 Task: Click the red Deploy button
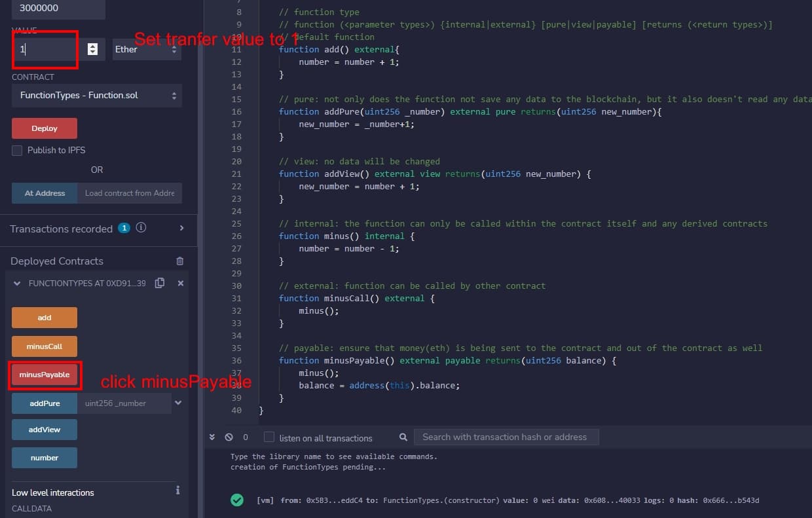tap(45, 128)
